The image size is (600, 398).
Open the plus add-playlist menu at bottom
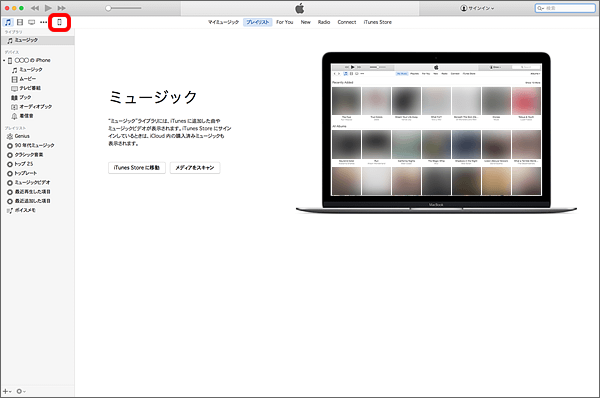point(7,391)
